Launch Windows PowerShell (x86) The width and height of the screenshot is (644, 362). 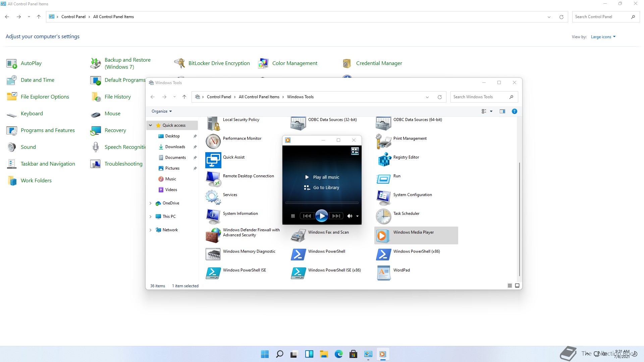click(x=408, y=254)
